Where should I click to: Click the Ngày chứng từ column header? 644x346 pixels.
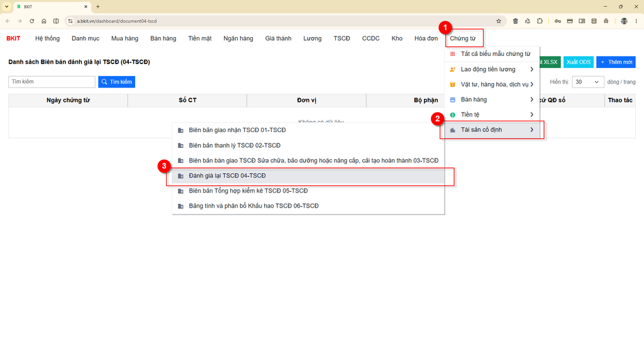pos(68,100)
